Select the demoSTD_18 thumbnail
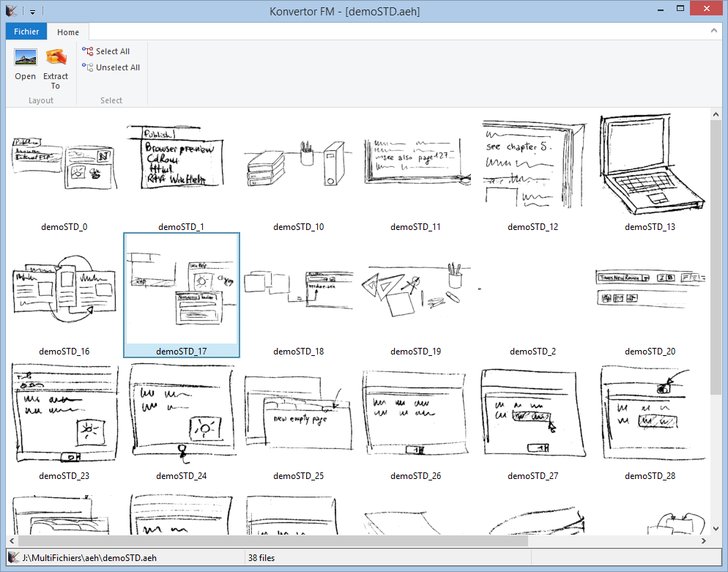Viewport: 728px width, 572px height. pos(298,290)
